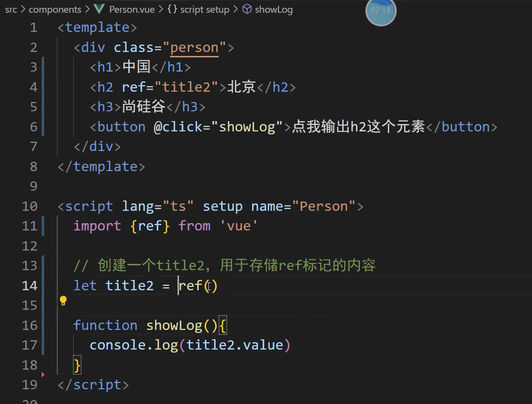Click the name="Person" attribute
The image size is (532, 404).
pyautogui.click(x=304, y=206)
